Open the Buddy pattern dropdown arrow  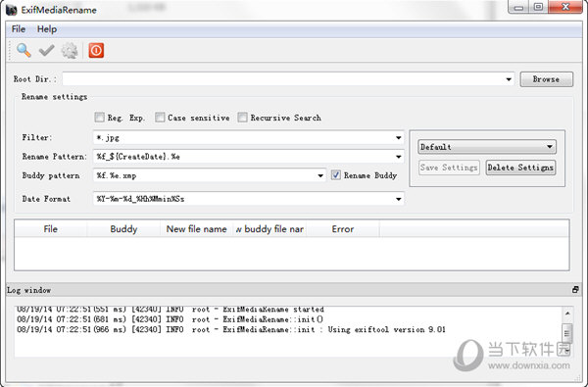(x=320, y=175)
